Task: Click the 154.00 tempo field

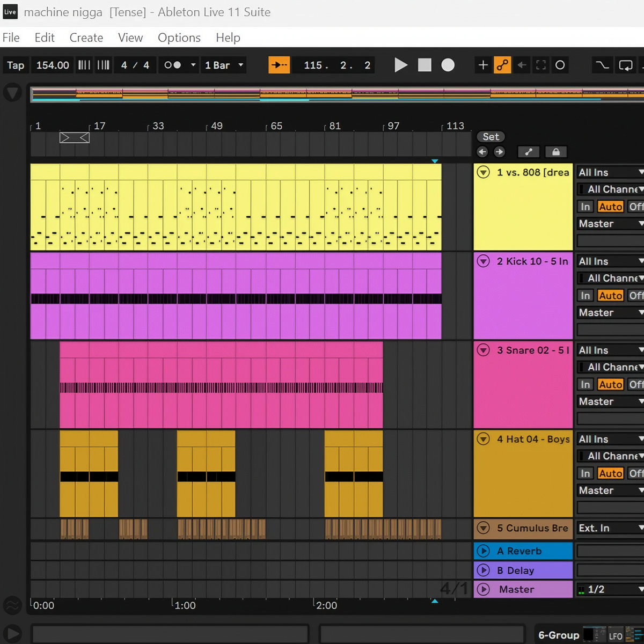Action: point(53,65)
